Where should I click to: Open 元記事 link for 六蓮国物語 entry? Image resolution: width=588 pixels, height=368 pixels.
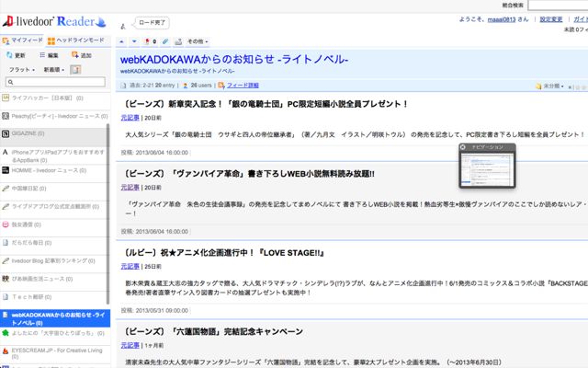click(130, 345)
